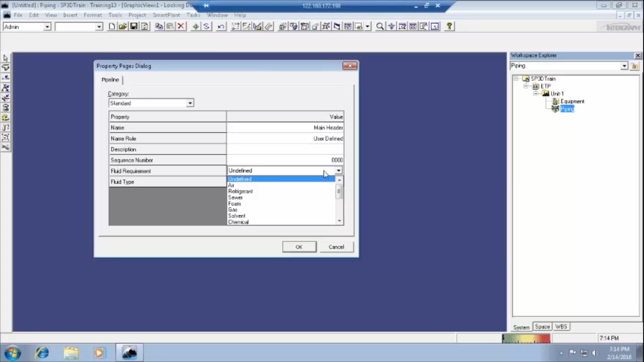Switch to the Space tab
Screen dimensions: 644x362
click(x=542, y=327)
